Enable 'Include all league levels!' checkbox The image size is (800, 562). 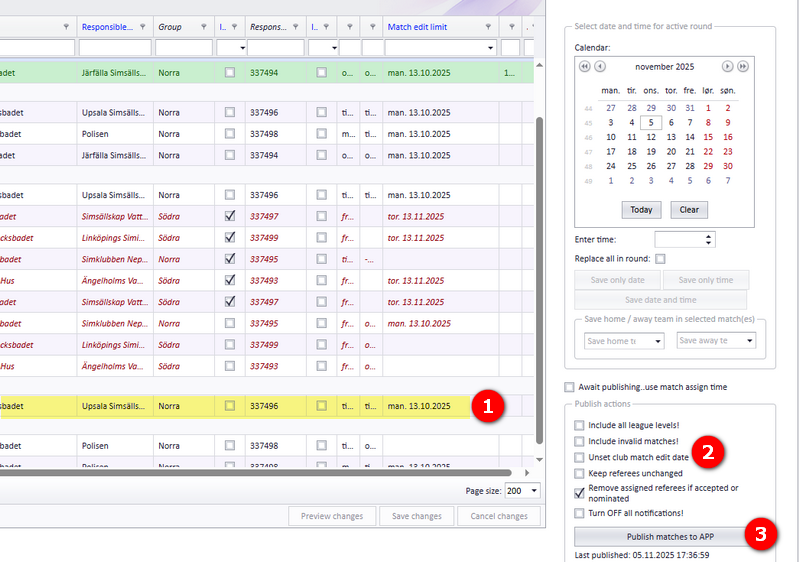579,425
